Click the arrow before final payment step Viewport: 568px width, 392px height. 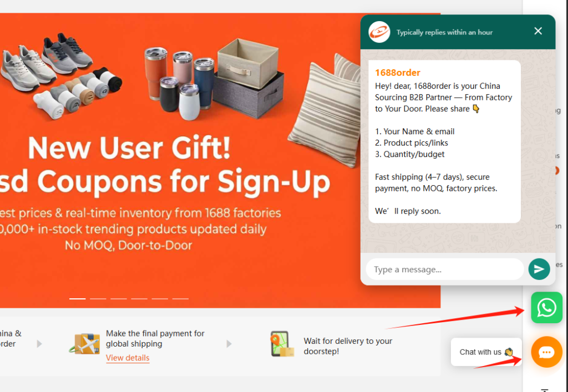39,344
